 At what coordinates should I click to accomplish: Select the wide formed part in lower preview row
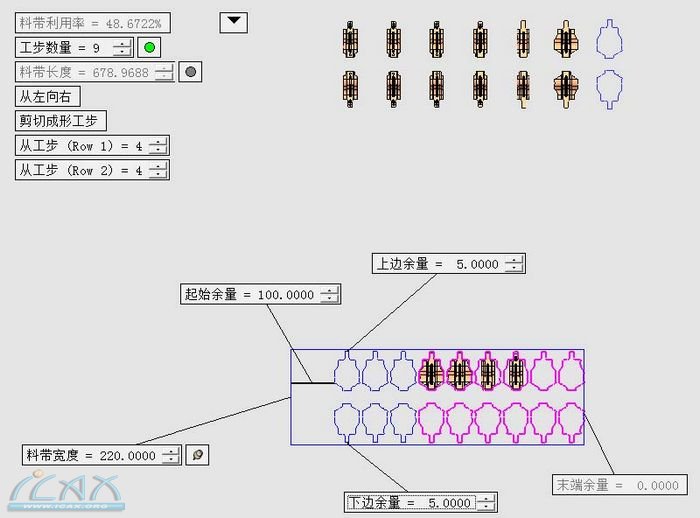pos(566,89)
